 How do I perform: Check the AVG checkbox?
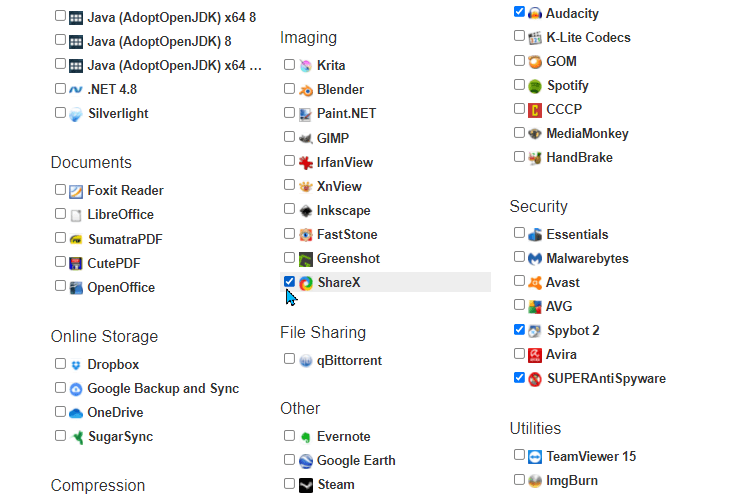[519, 305]
